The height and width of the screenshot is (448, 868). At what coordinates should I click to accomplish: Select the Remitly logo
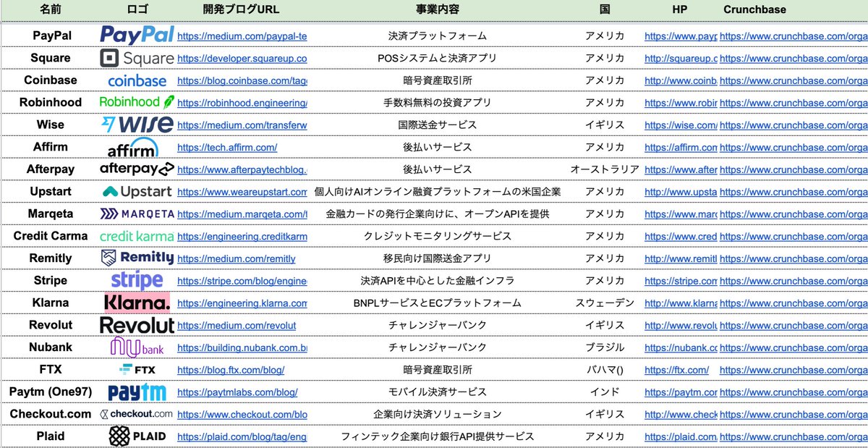[x=137, y=258]
